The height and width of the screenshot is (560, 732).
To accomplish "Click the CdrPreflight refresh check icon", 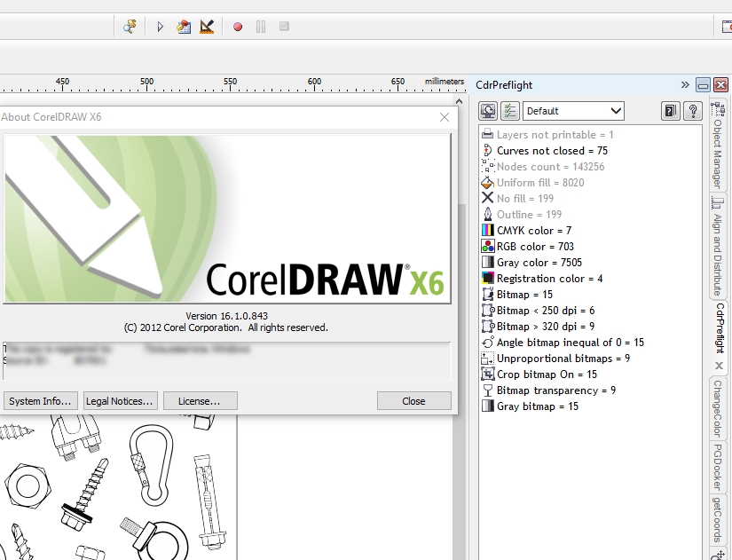I will pos(488,111).
